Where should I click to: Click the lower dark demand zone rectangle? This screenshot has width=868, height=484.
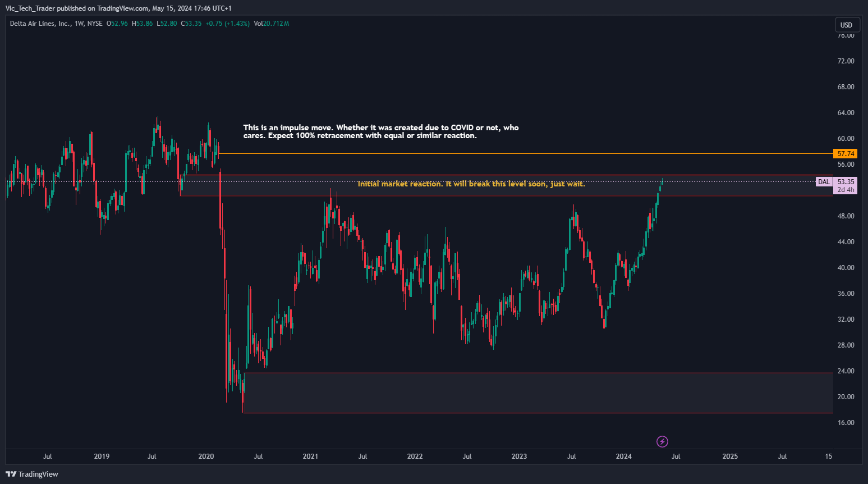tap(538, 392)
